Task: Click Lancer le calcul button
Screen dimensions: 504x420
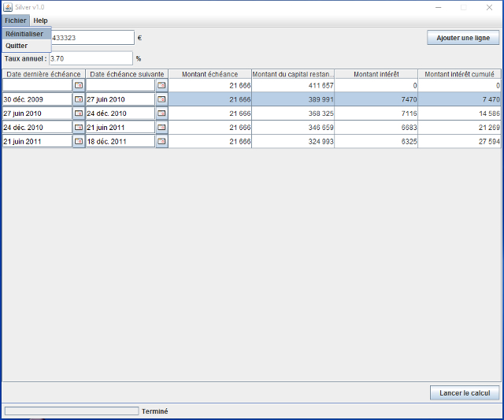Action: click(464, 392)
